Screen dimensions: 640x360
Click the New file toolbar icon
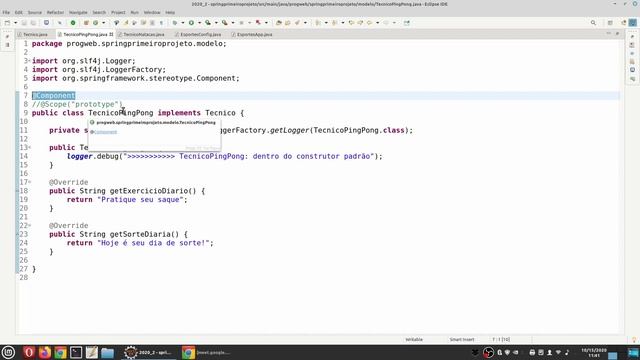pyautogui.click(x=7, y=23)
